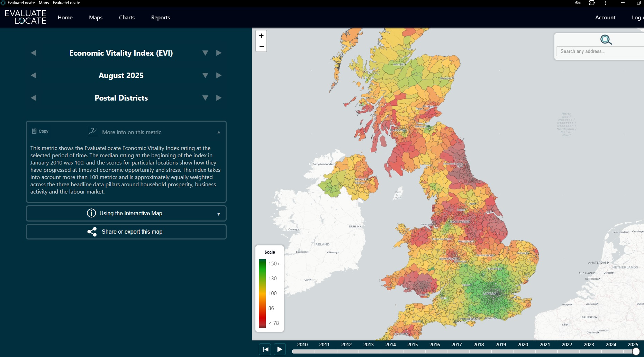644x357 pixels.
Task: Click the skip to start timeline button
Action: point(265,349)
